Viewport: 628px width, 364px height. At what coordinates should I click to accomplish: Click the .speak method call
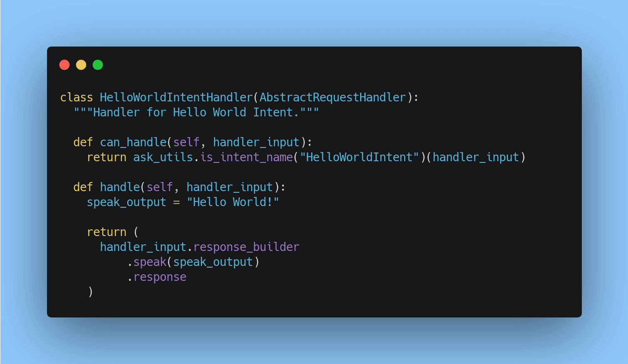(147, 262)
